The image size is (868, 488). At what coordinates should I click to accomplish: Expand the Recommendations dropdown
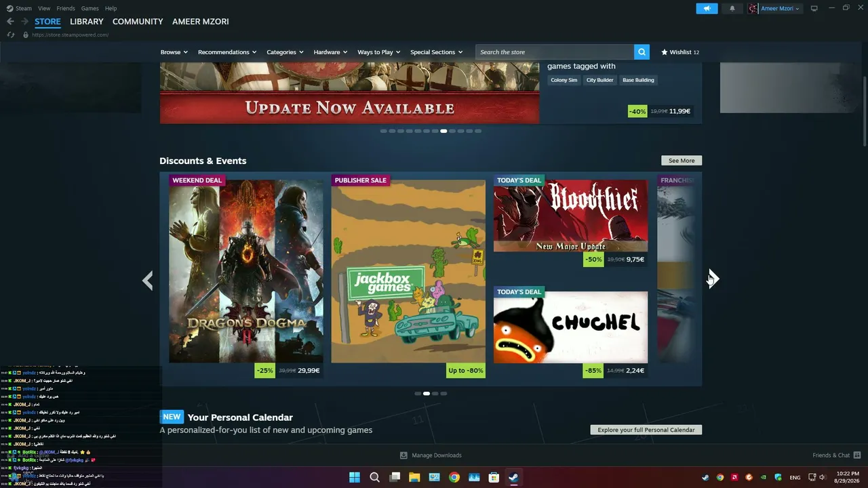[x=227, y=52]
